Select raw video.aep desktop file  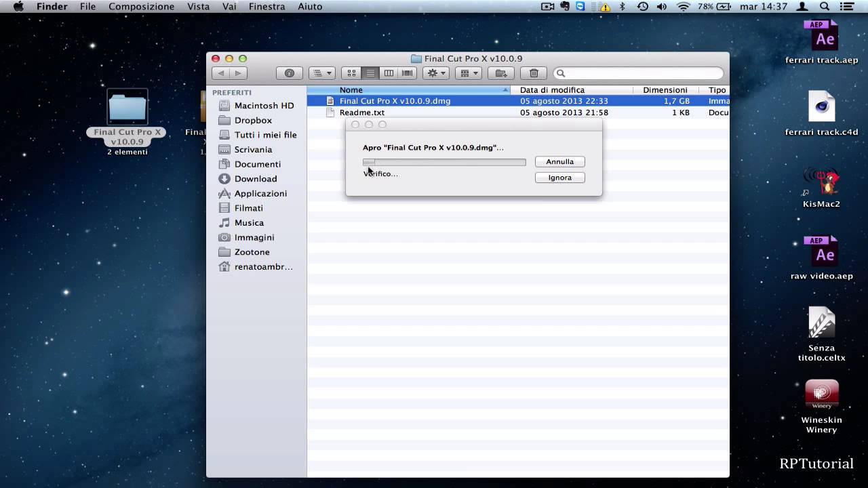[821, 258]
